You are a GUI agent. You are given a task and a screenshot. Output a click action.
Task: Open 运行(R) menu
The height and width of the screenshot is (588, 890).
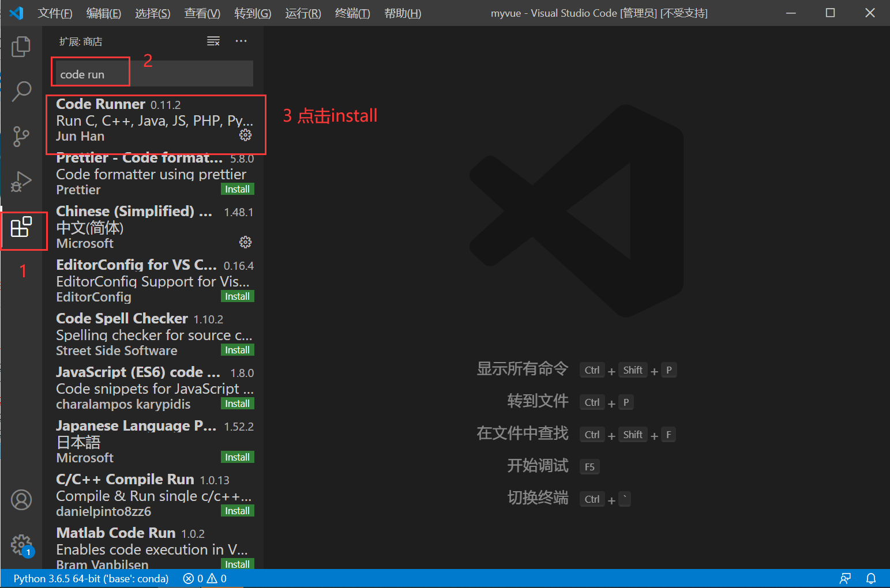click(303, 13)
